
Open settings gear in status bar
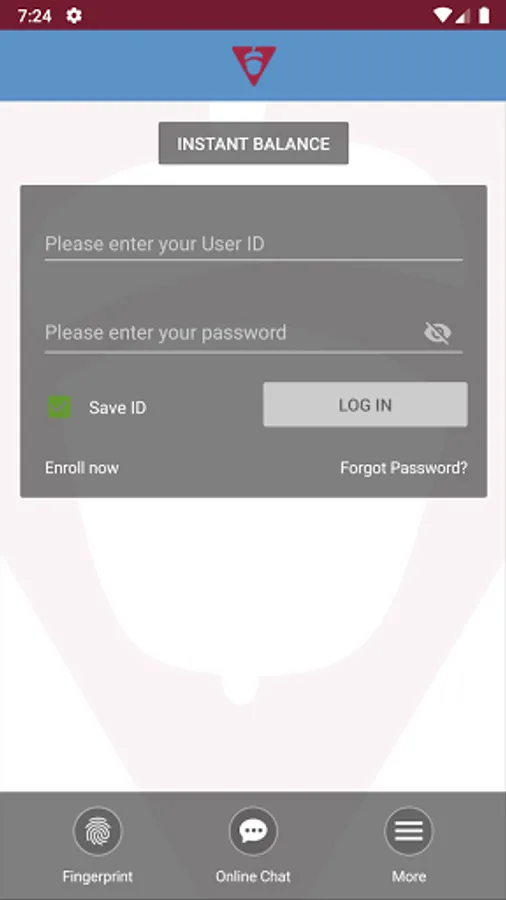tap(73, 15)
